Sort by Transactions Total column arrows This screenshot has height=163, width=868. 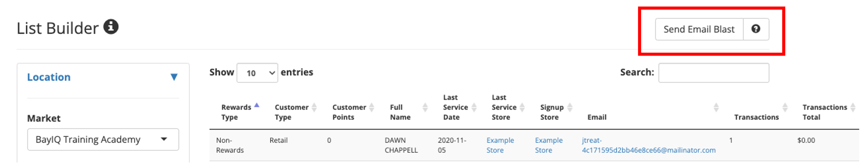853,107
